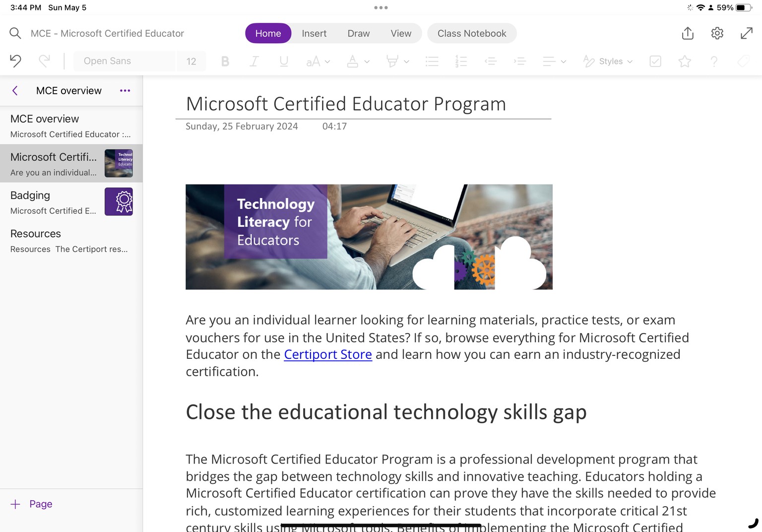
Task: Open the MCE overview more options ellipsis
Action: click(x=125, y=90)
